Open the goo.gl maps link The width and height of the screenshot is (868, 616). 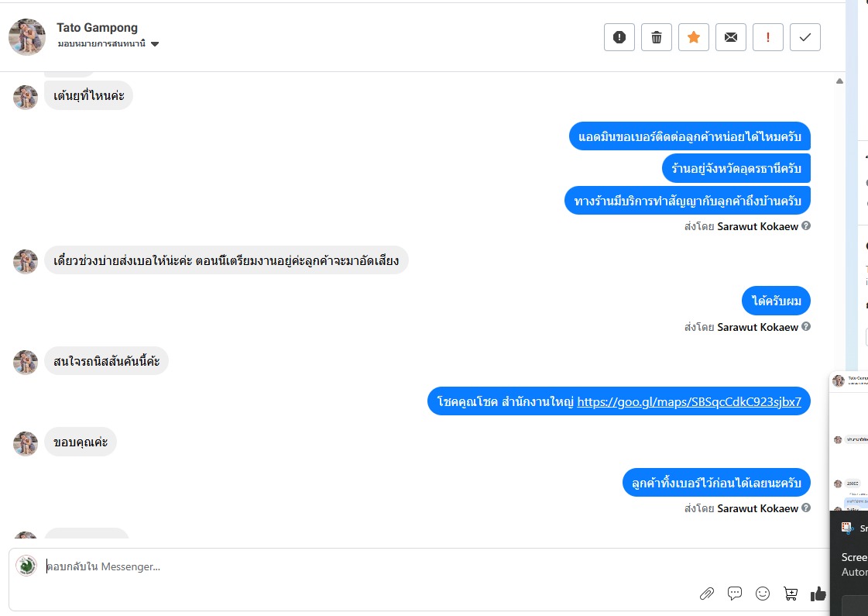point(689,401)
